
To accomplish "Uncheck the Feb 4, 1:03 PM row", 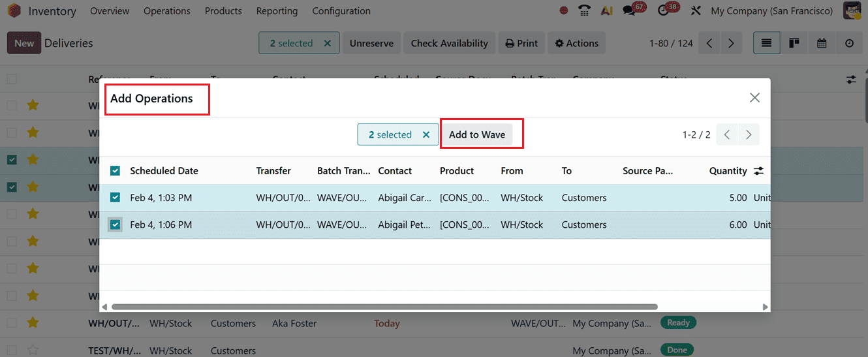I will (116, 198).
